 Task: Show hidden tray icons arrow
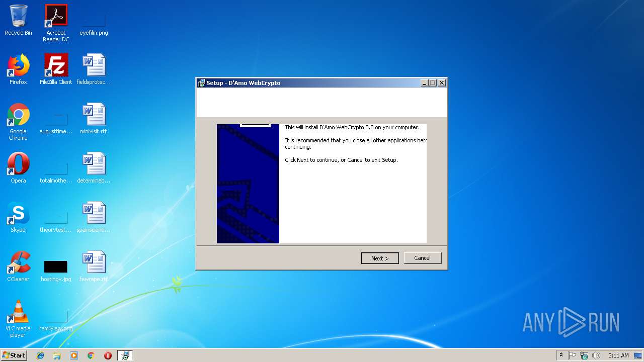click(x=561, y=355)
